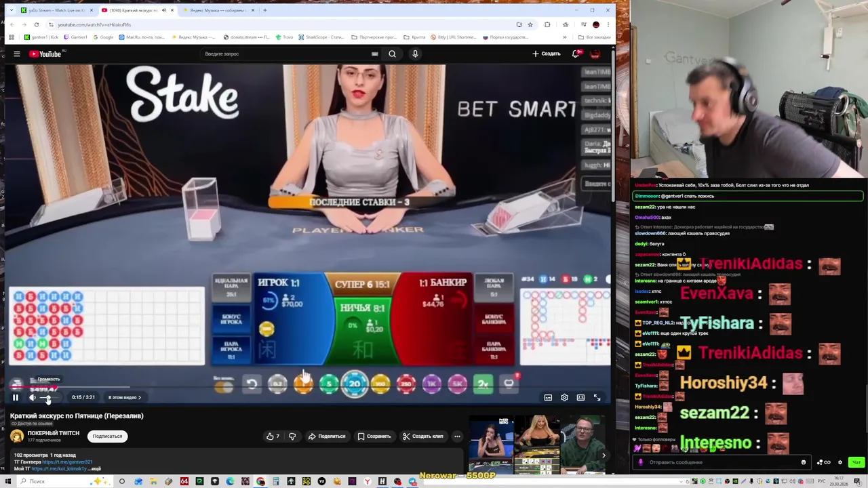This screenshot has height=488, width=868.
Task: Select the blue 20 betting chip
Action: pyautogui.click(x=354, y=384)
